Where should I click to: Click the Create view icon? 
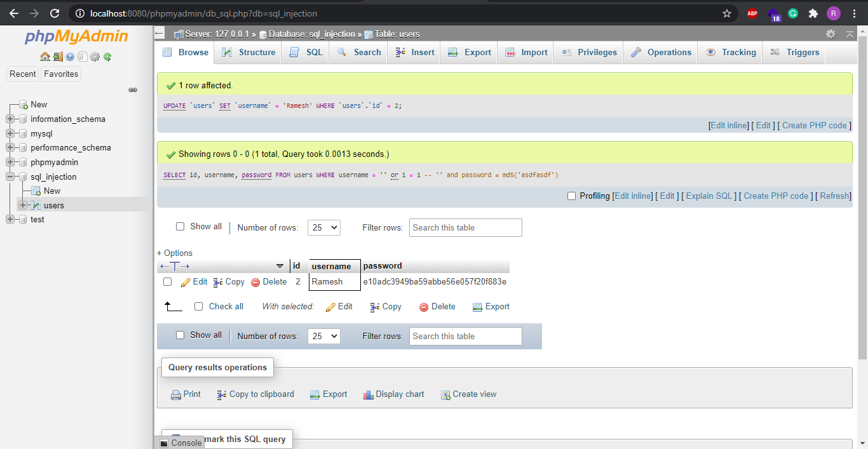[445, 394]
